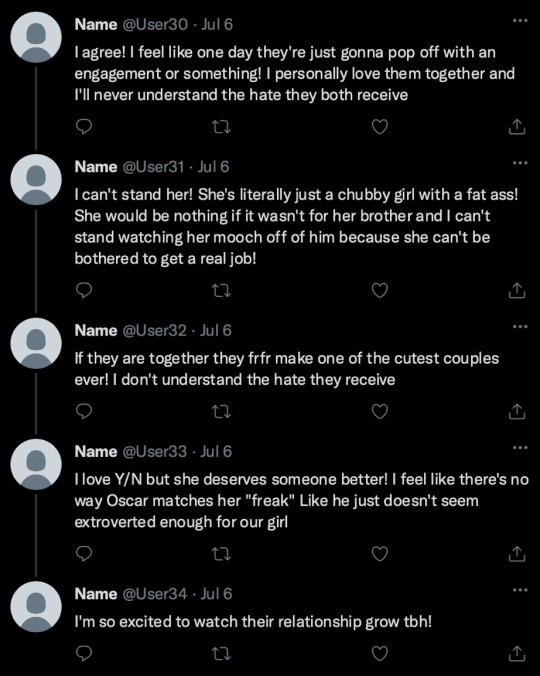Like User32's cutest couples tweet
Image resolution: width=540 pixels, height=676 pixels.
[380, 411]
